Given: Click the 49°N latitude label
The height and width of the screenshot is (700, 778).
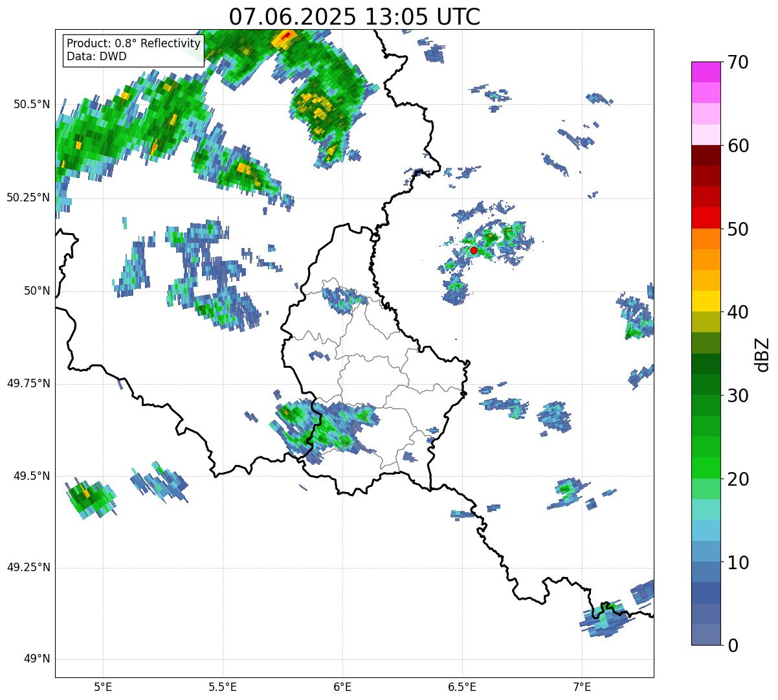Looking at the screenshot, I should pyautogui.click(x=37, y=659).
